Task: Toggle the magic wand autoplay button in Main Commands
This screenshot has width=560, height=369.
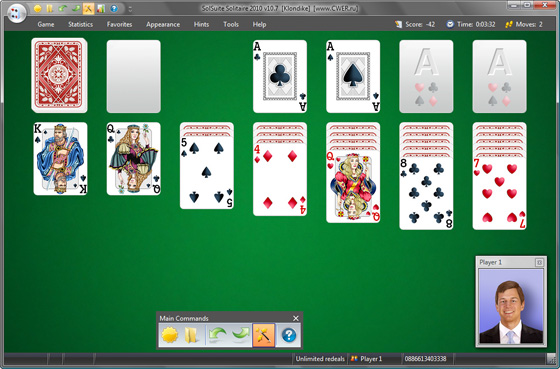Action: point(264,335)
